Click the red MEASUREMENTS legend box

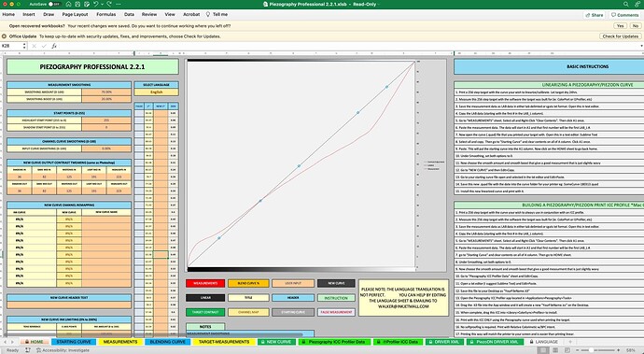(x=205, y=283)
